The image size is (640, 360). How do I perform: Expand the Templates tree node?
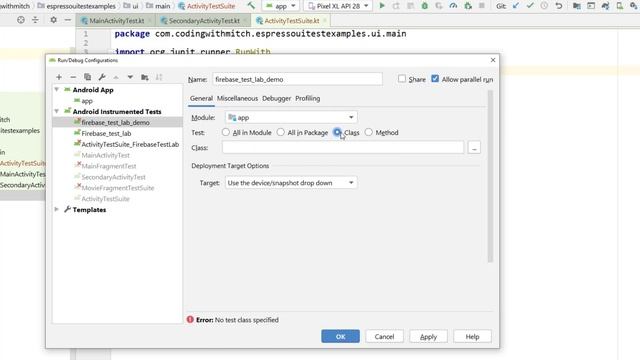pyautogui.click(x=57, y=209)
